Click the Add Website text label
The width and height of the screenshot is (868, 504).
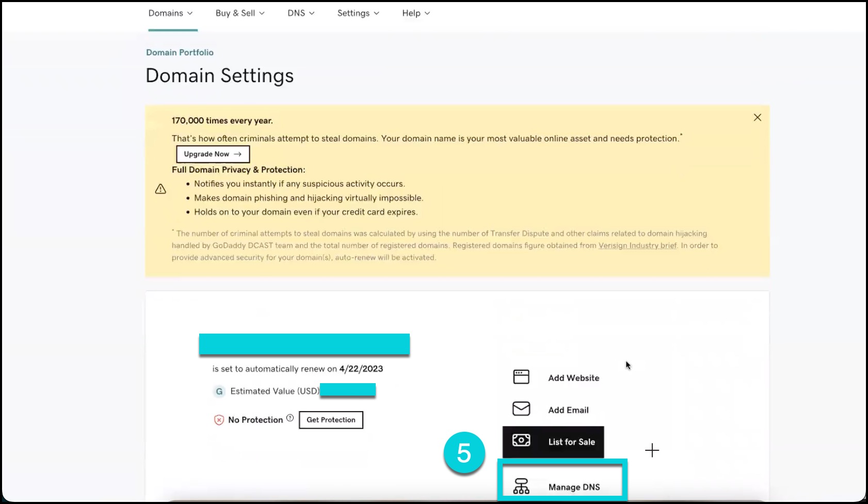[574, 378]
